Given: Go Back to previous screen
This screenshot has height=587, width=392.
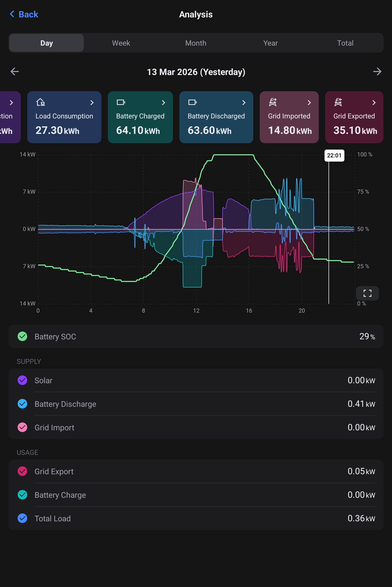Looking at the screenshot, I should pos(24,14).
